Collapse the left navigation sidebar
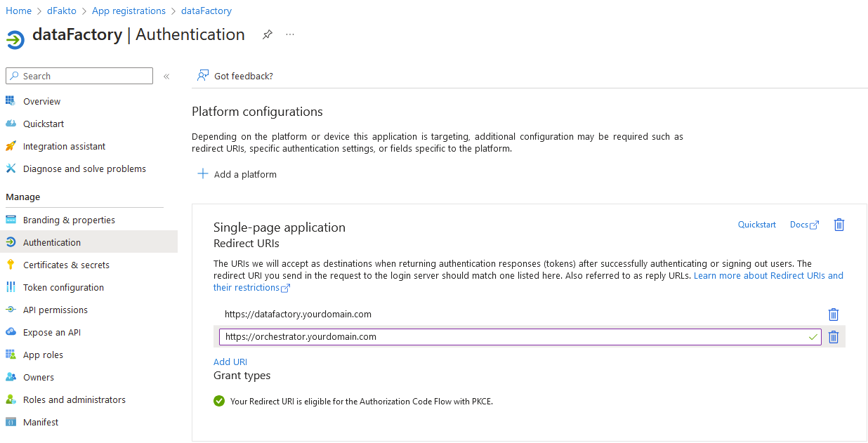This screenshot has height=443, width=868. (166, 77)
